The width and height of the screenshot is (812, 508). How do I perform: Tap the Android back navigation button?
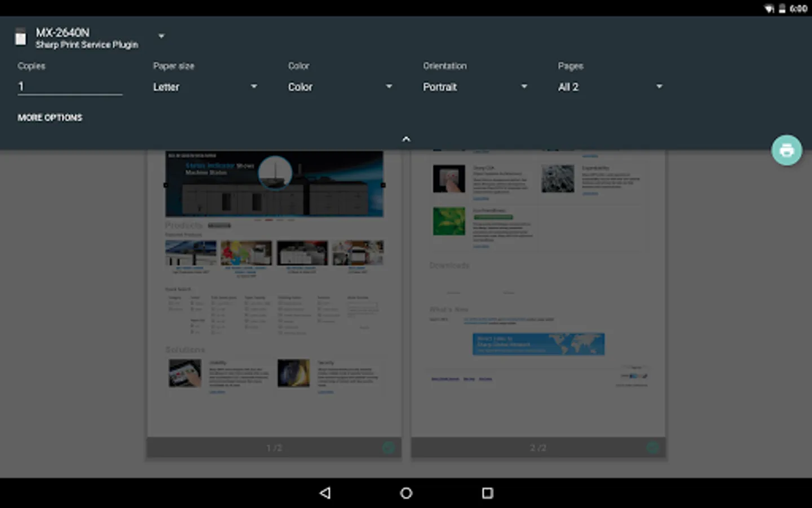coord(325,493)
